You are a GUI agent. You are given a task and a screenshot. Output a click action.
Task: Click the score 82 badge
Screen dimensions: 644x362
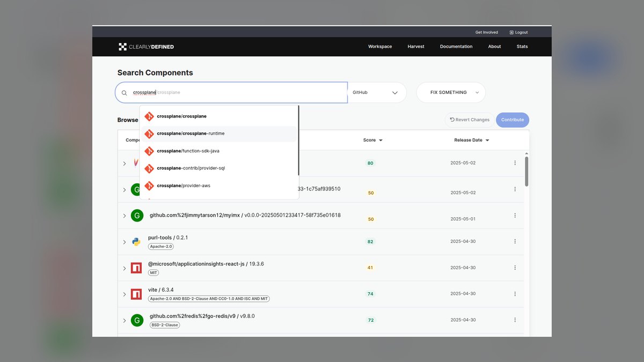[370, 242]
